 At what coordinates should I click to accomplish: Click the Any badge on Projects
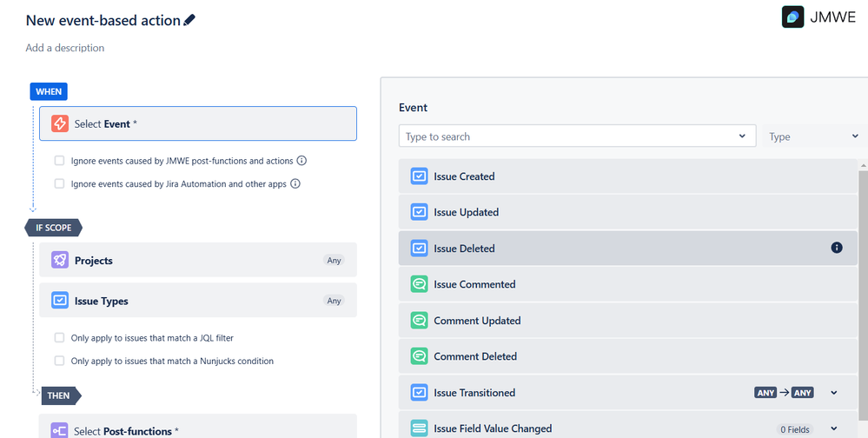point(334,260)
